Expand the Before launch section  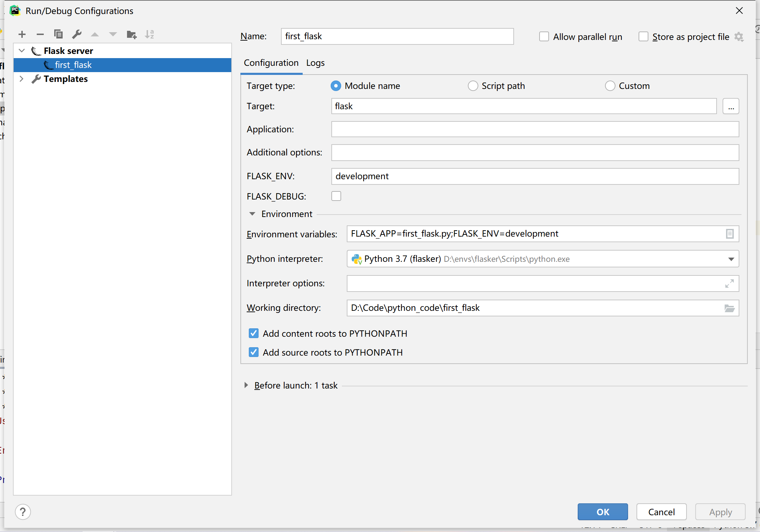(246, 385)
